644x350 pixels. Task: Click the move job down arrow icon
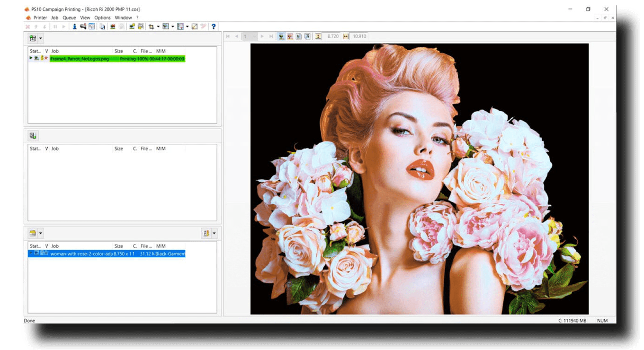(x=45, y=27)
